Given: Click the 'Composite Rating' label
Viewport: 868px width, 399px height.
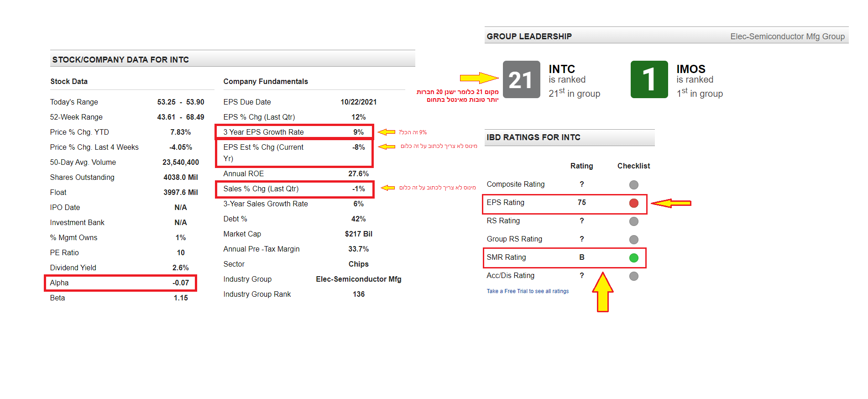Looking at the screenshot, I should (516, 184).
